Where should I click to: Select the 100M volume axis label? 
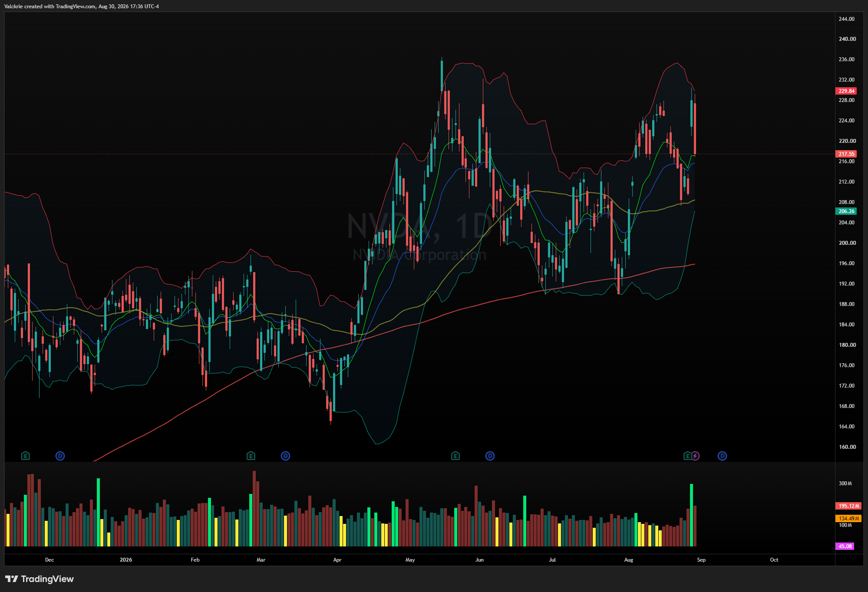coord(845,525)
